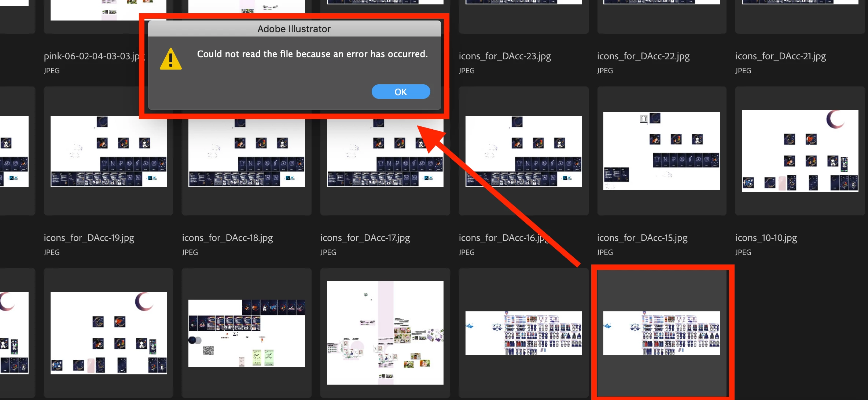Select bottom-row thumbnail with green document pages
868x400 pixels.
click(x=246, y=333)
